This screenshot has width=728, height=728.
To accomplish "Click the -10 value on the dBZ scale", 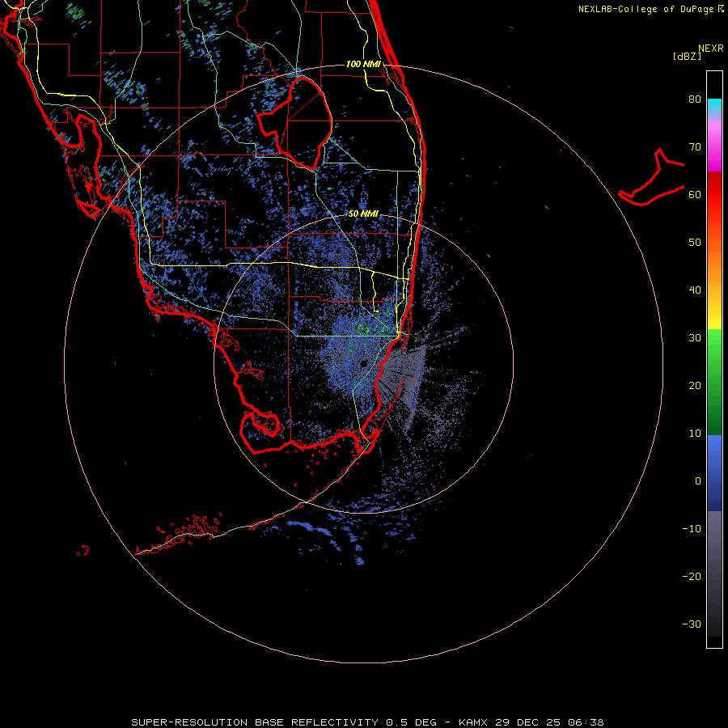I will click(x=692, y=529).
